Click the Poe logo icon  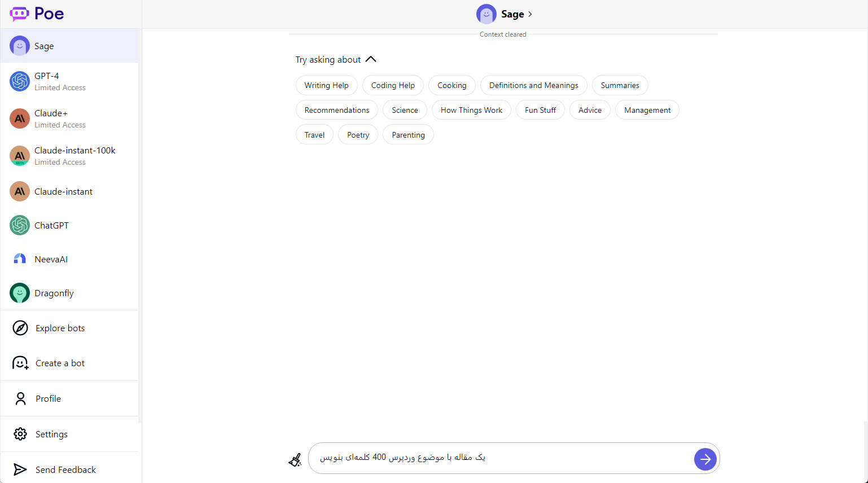pyautogui.click(x=19, y=14)
